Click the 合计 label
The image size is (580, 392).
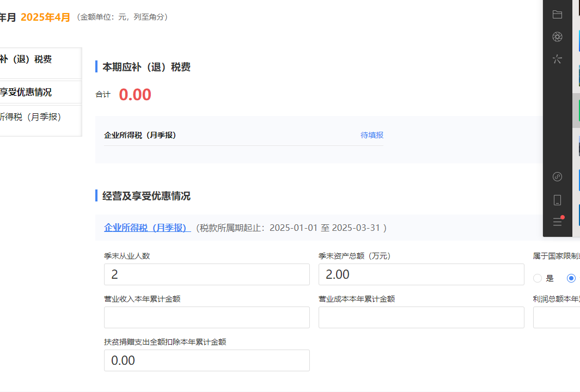coord(103,95)
